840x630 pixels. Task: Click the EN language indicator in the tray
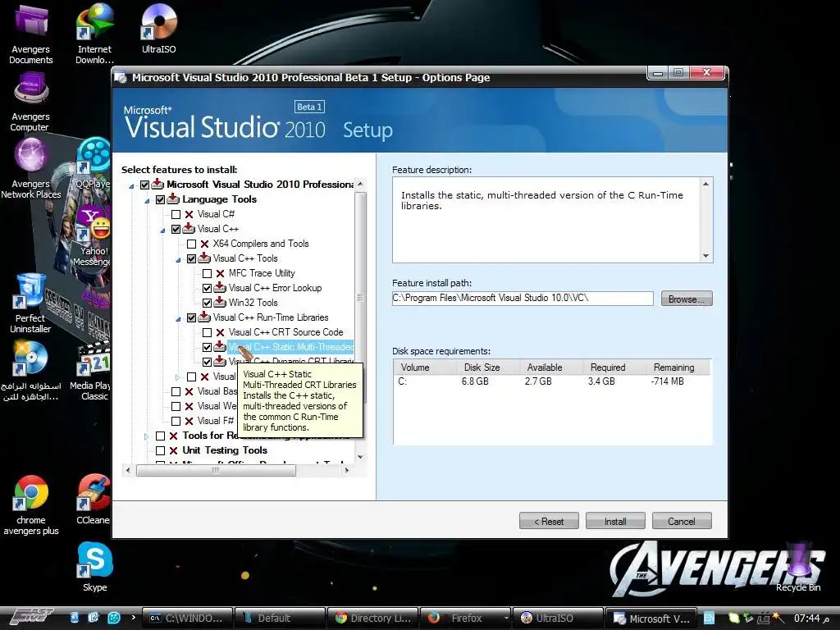click(x=709, y=618)
